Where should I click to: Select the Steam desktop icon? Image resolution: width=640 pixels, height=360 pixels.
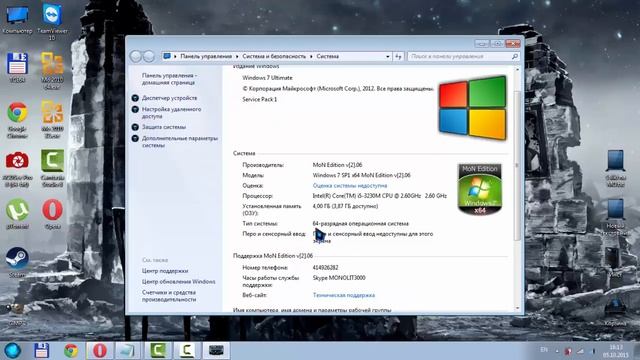coord(17,262)
